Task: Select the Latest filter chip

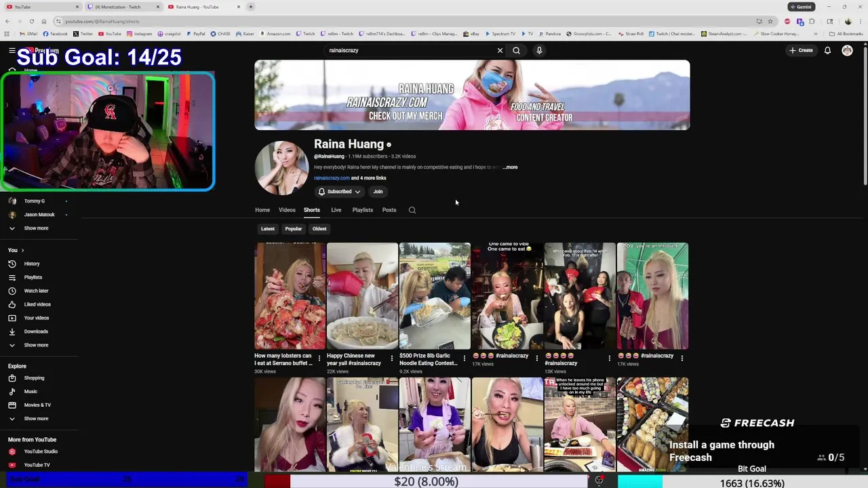Action: tap(268, 229)
